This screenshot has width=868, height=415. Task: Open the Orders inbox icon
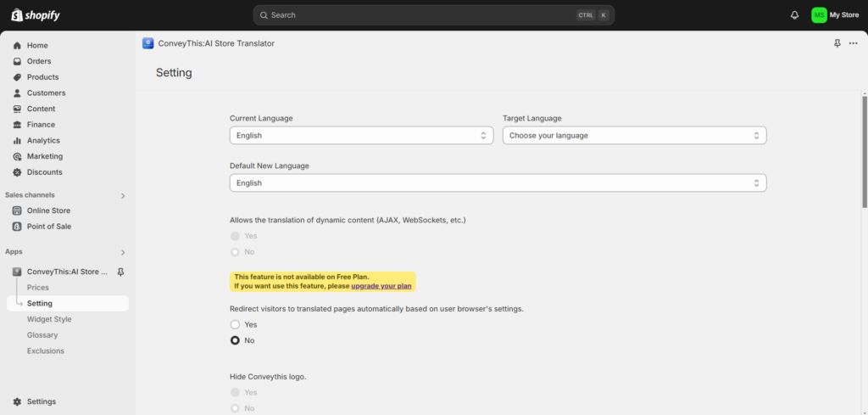(x=17, y=61)
